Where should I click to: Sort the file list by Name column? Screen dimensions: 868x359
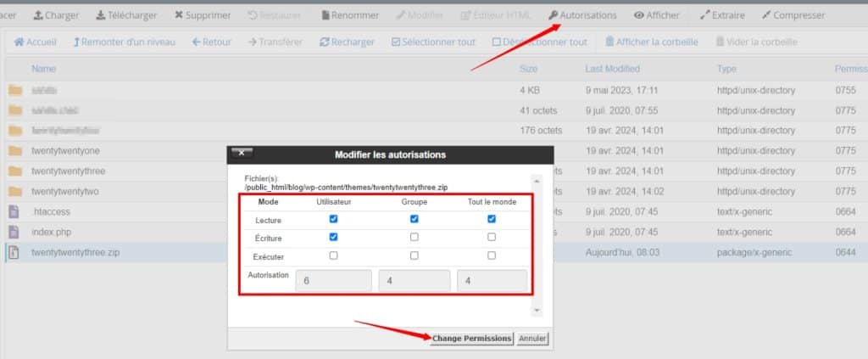(x=44, y=69)
